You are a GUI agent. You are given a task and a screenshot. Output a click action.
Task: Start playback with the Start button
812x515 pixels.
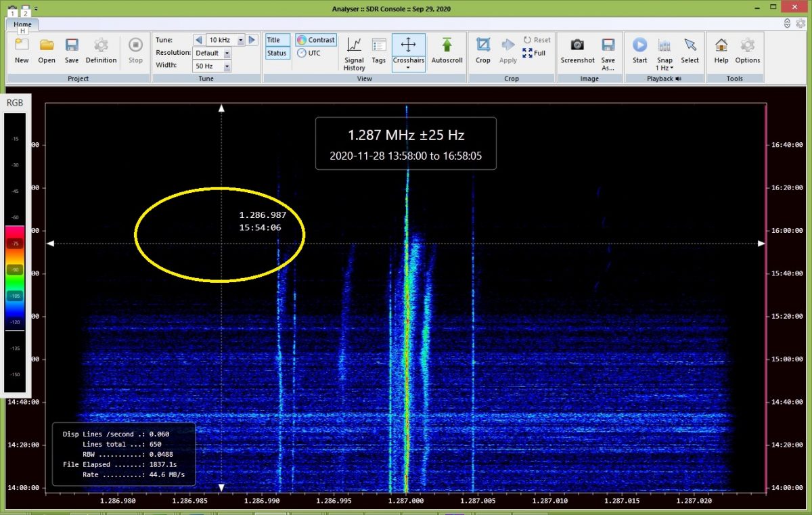(x=639, y=52)
